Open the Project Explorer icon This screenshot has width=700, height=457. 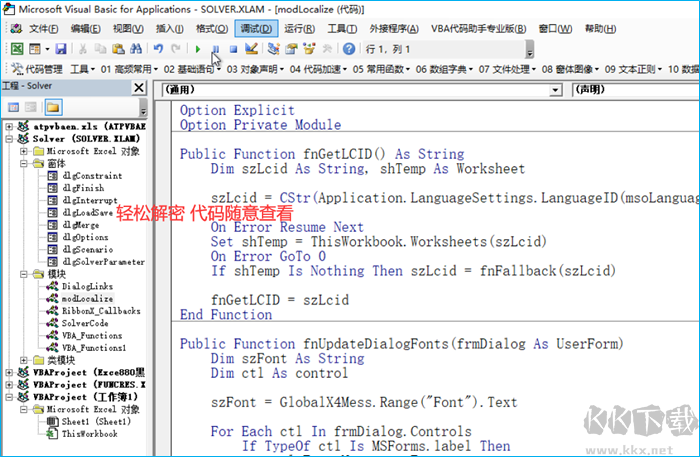coord(273,49)
